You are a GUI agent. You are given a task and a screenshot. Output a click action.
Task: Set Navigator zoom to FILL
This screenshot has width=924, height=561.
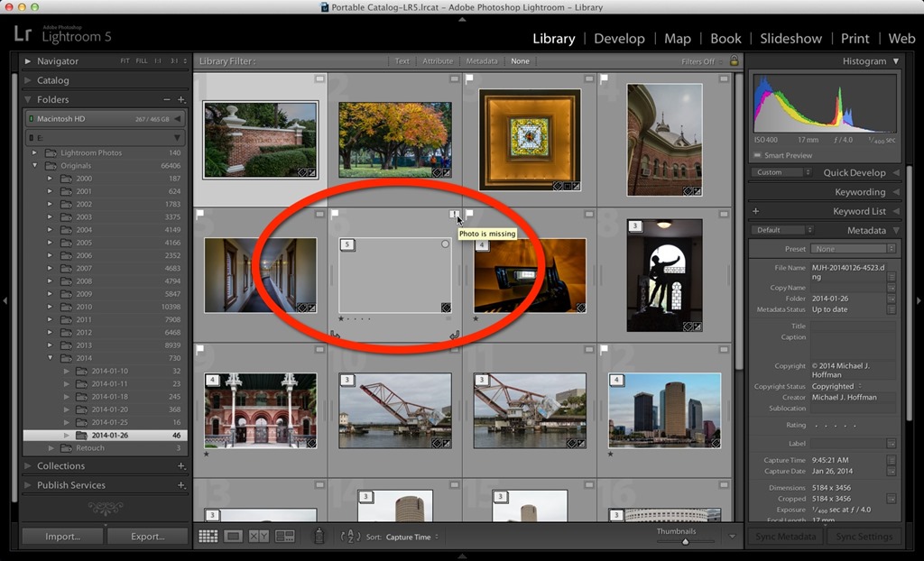coord(142,61)
